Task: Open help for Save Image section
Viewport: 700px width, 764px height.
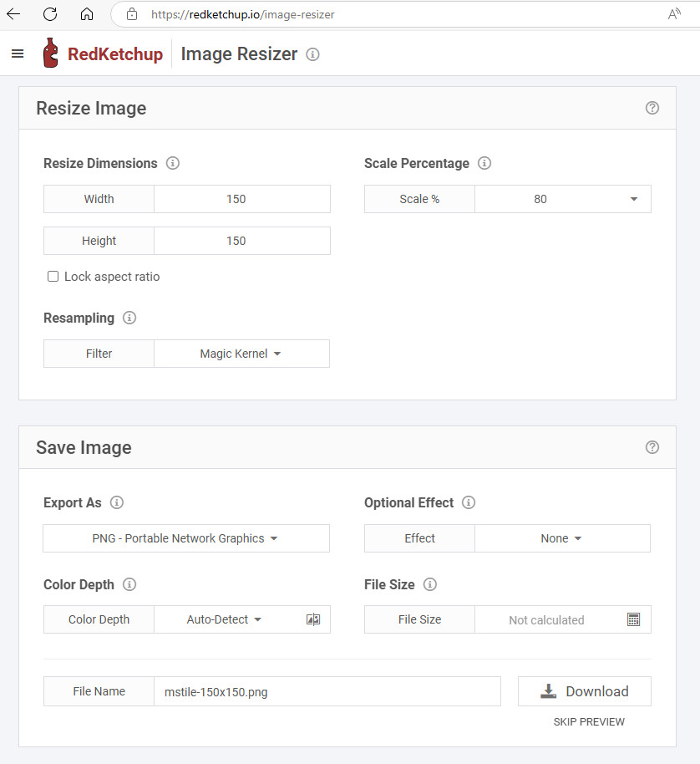Action: click(x=652, y=447)
